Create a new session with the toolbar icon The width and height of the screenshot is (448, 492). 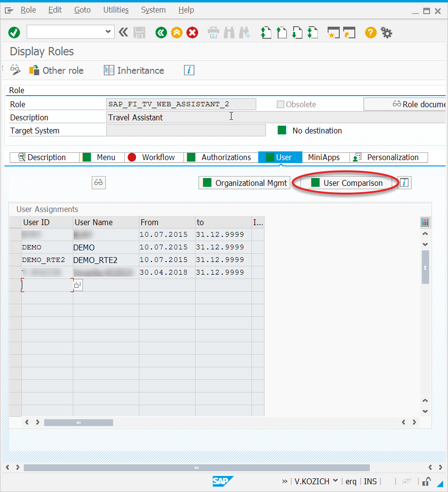[333, 33]
